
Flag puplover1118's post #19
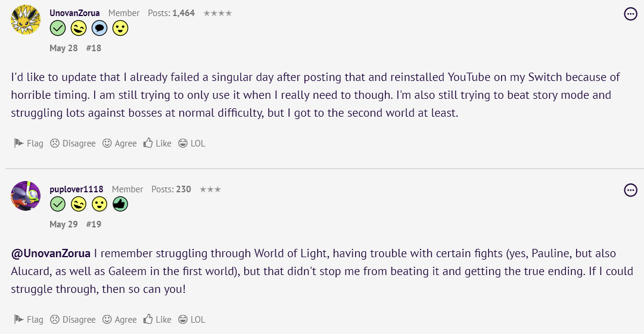click(x=29, y=320)
